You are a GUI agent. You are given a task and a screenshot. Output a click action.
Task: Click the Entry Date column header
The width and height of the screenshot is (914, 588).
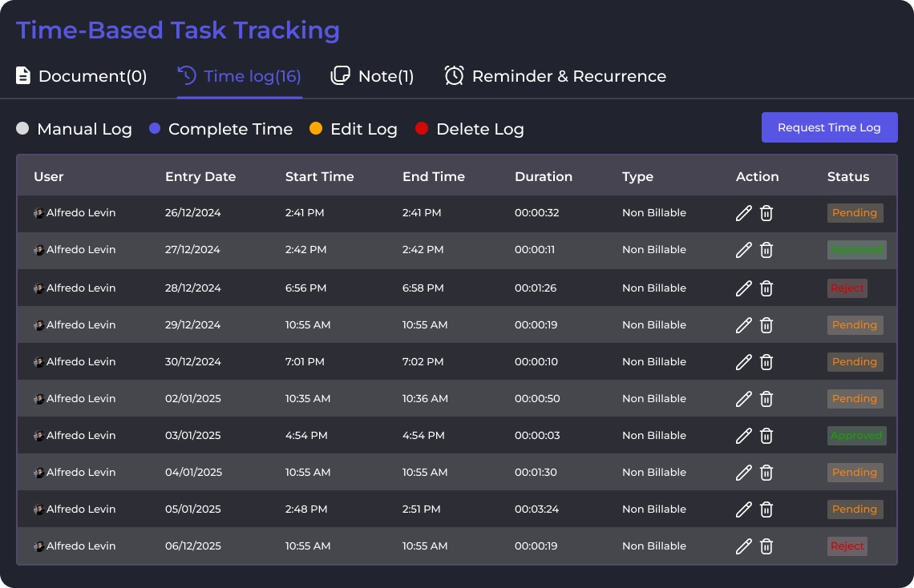(200, 176)
